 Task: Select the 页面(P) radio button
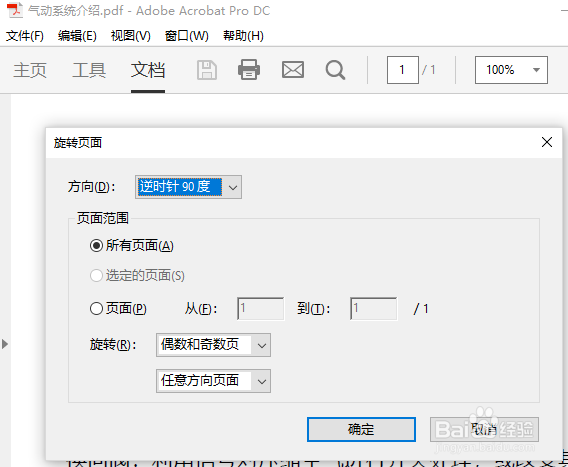(x=96, y=309)
